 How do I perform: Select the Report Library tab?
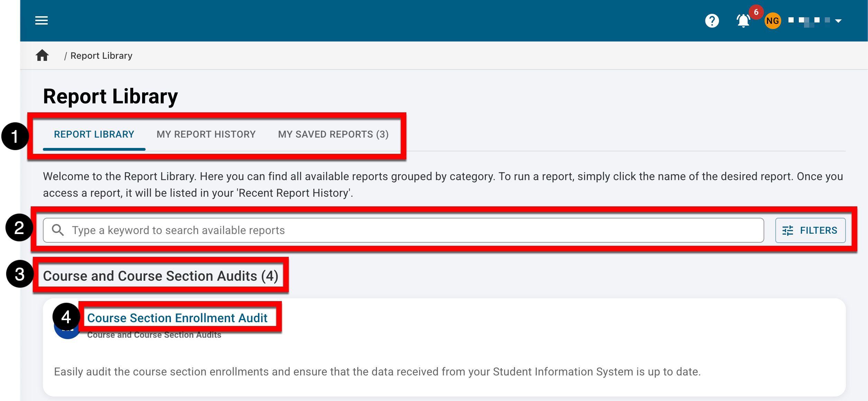pos(94,134)
